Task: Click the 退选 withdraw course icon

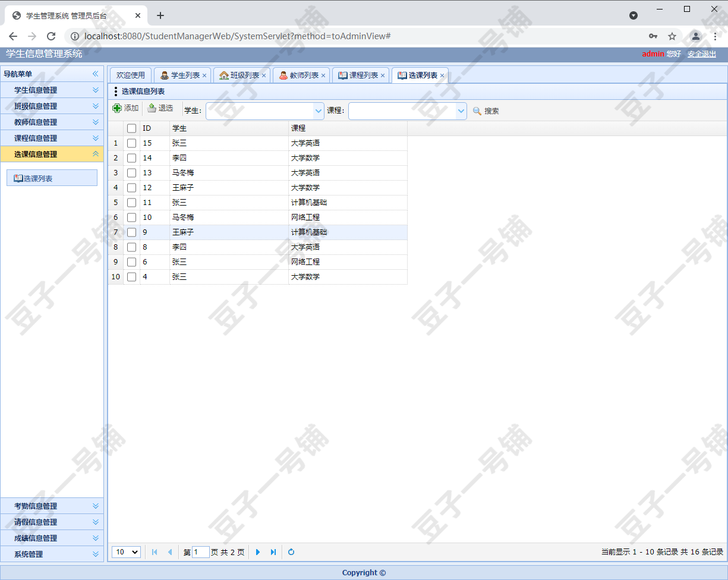Action: [x=152, y=108]
